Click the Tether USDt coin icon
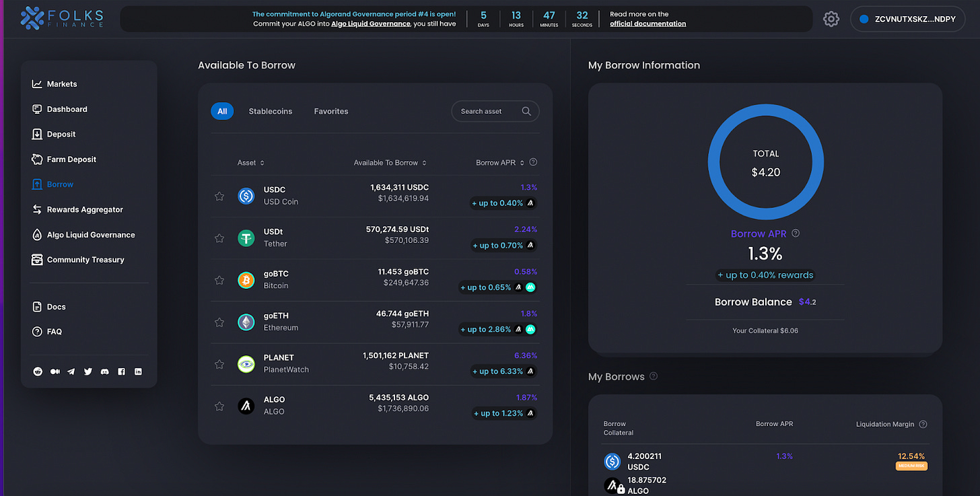This screenshot has height=496, width=980. [246, 238]
